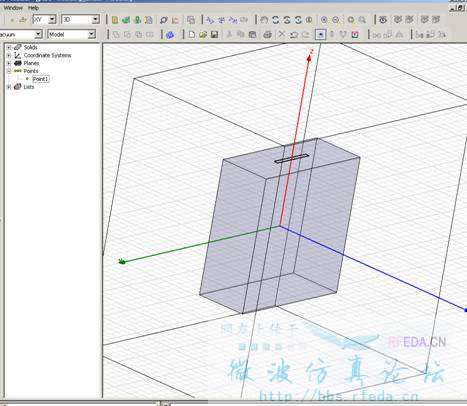The image size is (467, 406).
Task: Click the Fit All view icon
Action: click(351, 20)
